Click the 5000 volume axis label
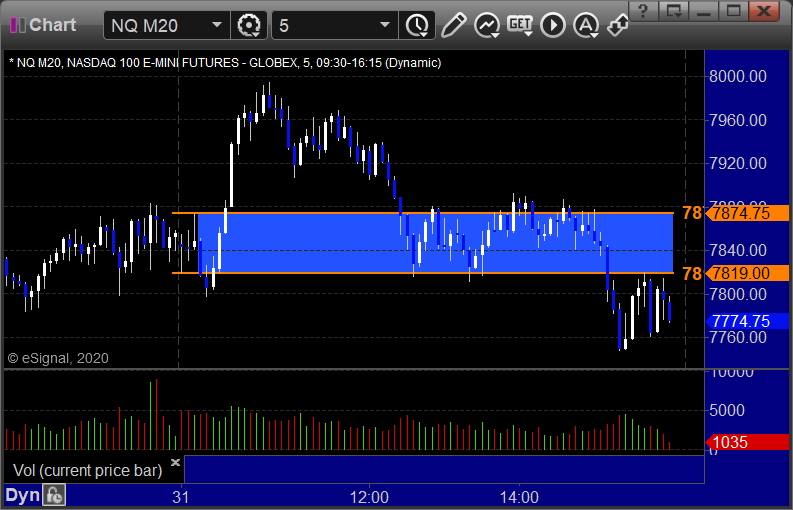793x510 pixels. 727,410
